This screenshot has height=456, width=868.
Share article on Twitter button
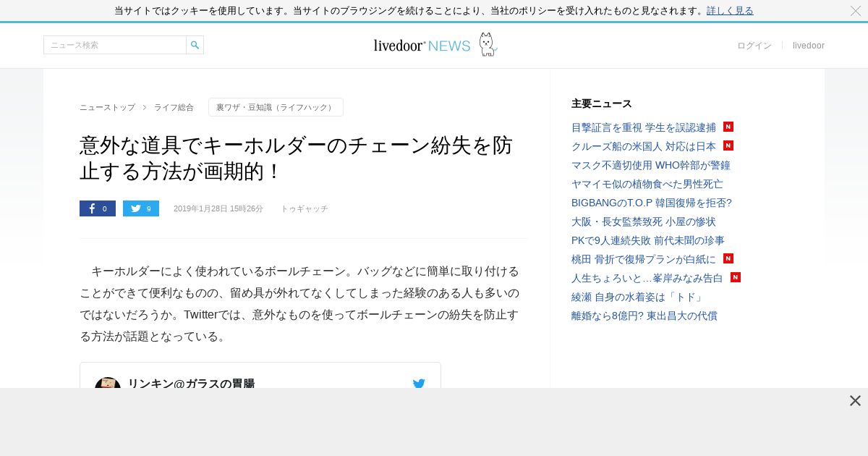[x=141, y=208]
